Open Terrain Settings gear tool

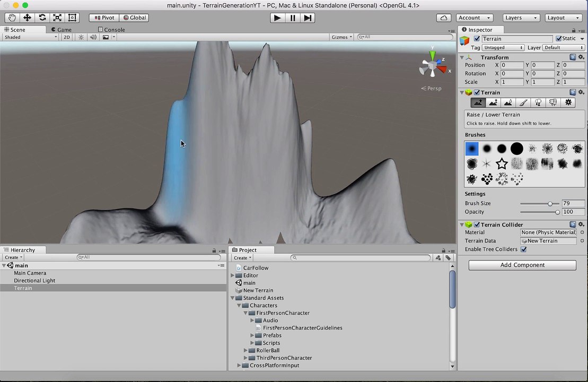(568, 102)
